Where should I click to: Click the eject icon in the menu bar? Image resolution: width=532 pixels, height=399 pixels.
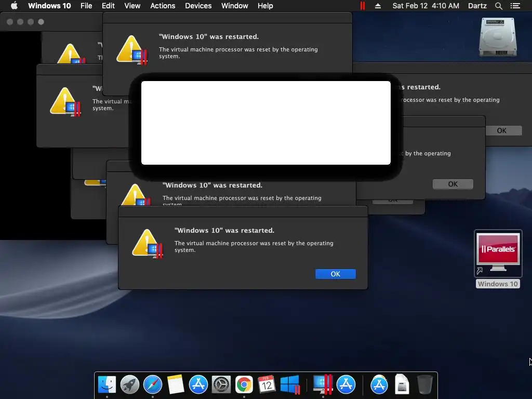(x=378, y=6)
